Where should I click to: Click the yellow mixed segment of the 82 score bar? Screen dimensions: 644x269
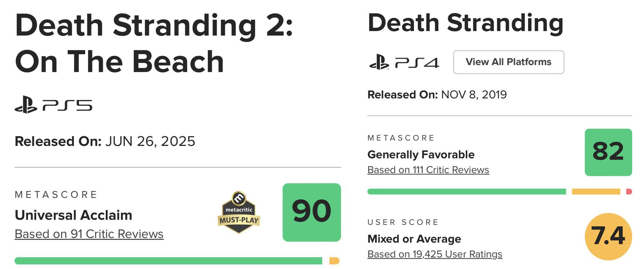596,192
